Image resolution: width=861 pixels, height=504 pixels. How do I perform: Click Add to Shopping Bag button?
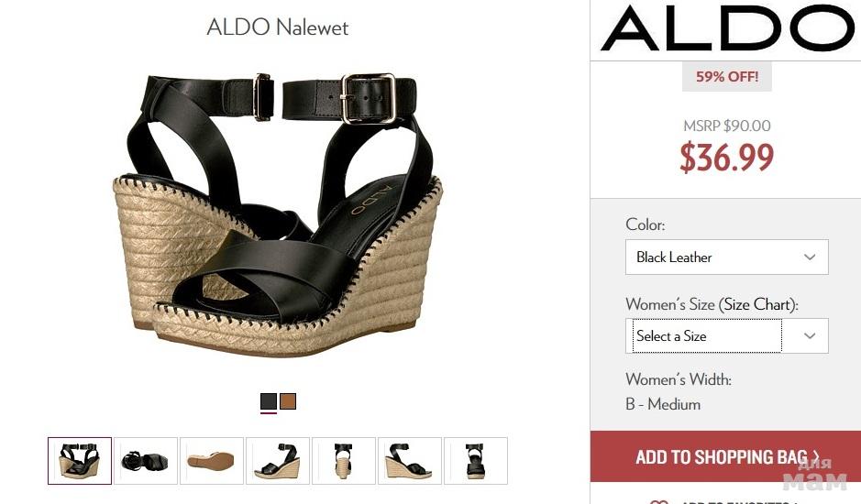725,456
